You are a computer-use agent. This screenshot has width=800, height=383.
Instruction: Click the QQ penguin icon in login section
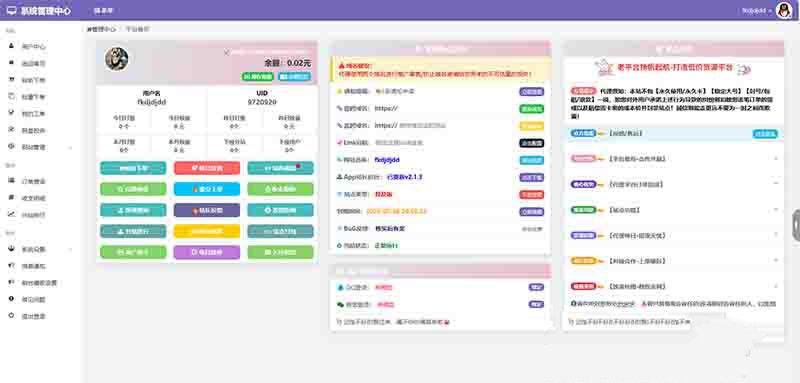pos(341,288)
